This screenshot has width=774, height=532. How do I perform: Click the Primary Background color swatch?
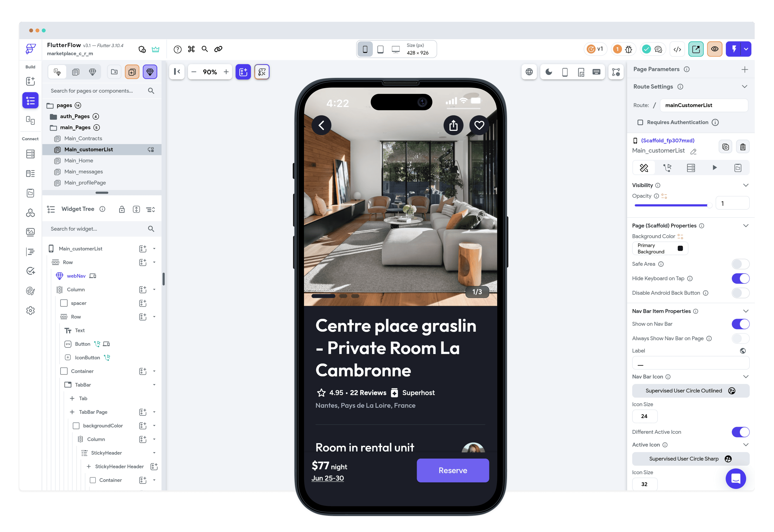[x=680, y=248]
